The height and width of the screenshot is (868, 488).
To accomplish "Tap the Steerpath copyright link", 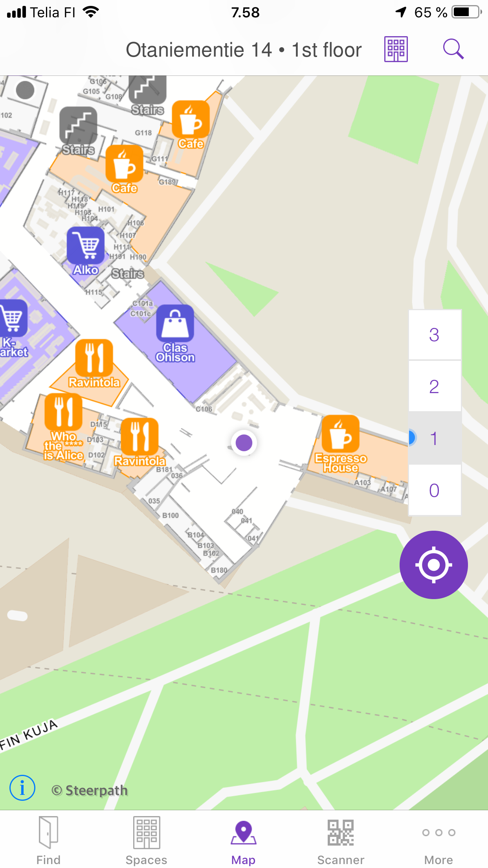I will tap(90, 790).
